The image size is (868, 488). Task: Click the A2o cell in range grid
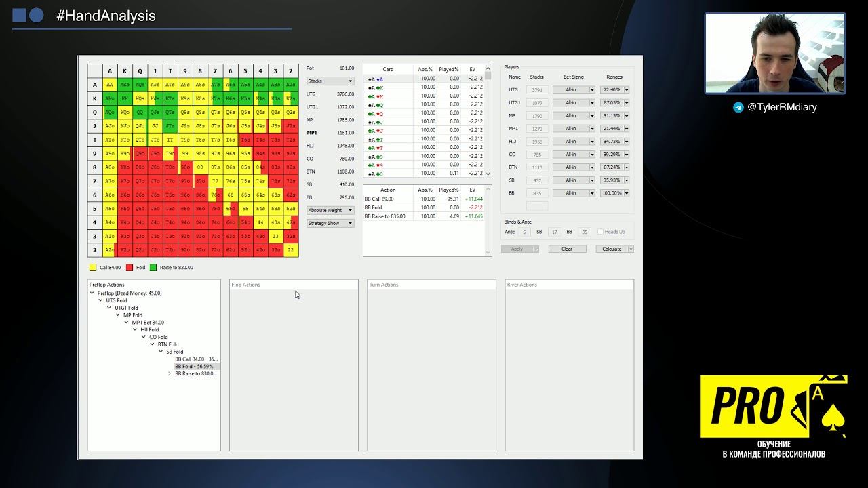[110, 250]
